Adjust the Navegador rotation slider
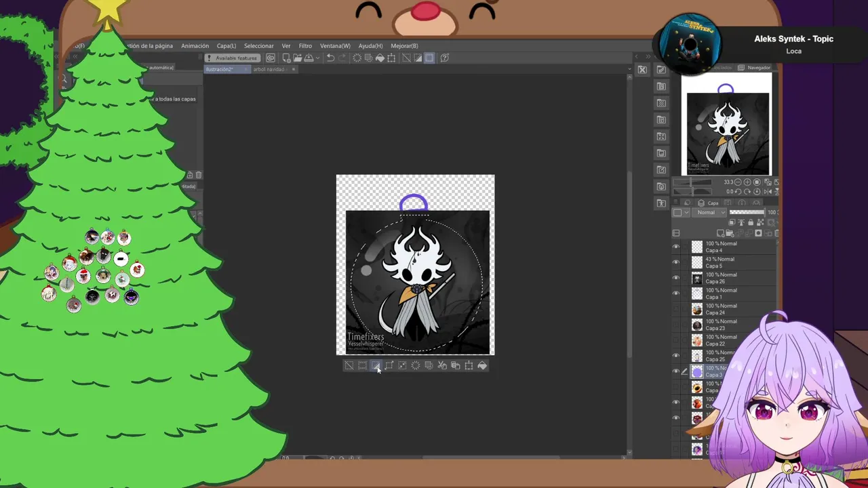This screenshot has width=868, height=488. point(692,192)
